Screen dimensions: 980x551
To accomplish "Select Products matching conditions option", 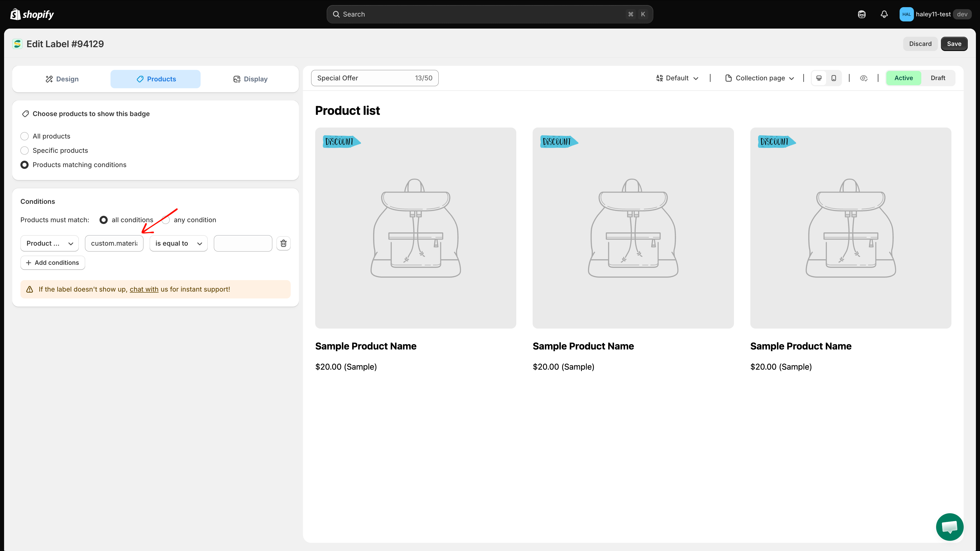I will pyautogui.click(x=24, y=165).
